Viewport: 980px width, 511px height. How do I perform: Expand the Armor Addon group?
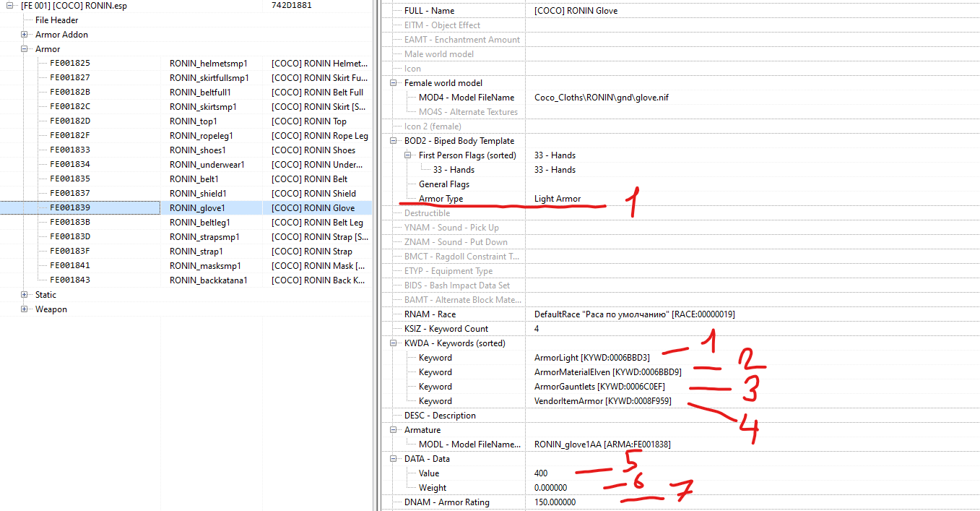[25, 35]
